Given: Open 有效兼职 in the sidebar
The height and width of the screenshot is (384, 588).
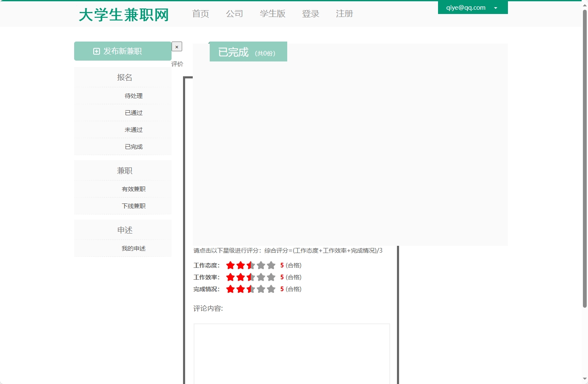Looking at the screenshot, I should [x=133, y=189].
